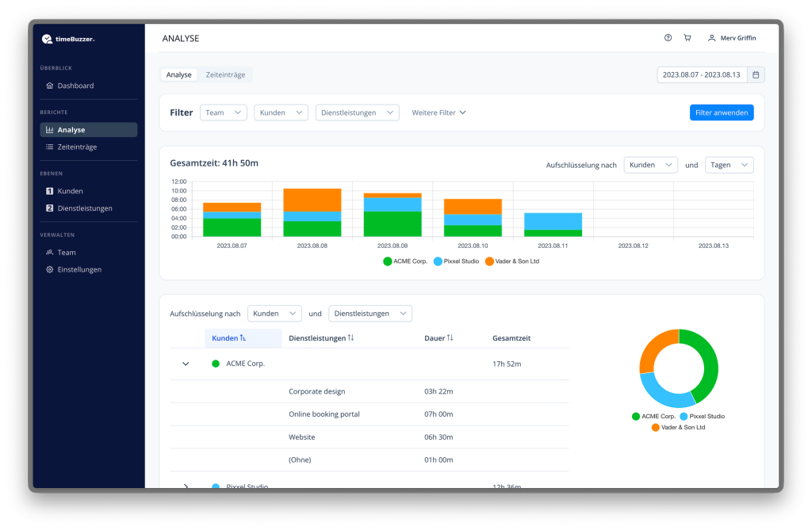Select the Analyse tab

[178, 74]
